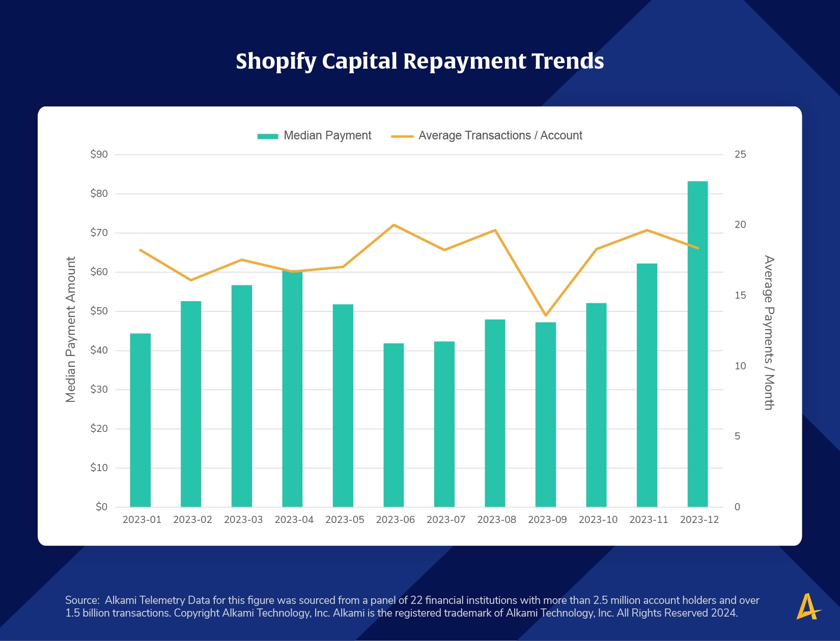Click the 2023-05 bar
Viewport: 840px width, 641px height.
(343, 405)
